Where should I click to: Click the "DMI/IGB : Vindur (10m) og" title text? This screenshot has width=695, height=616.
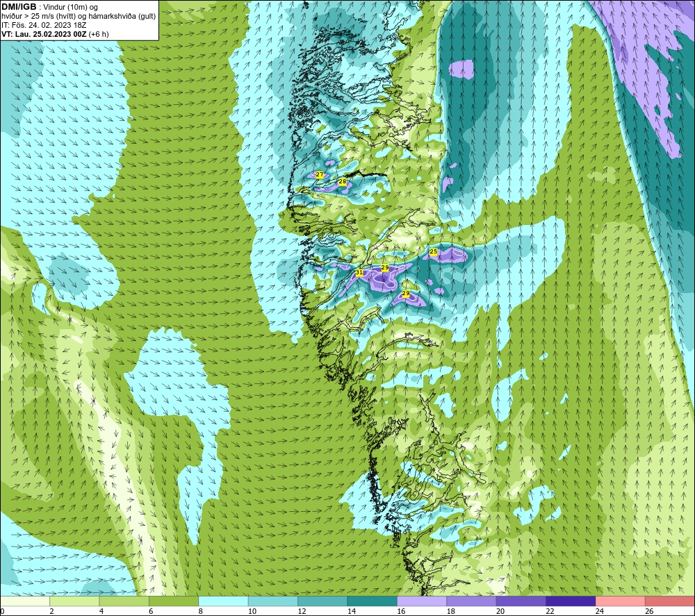[x=49, y=7]
